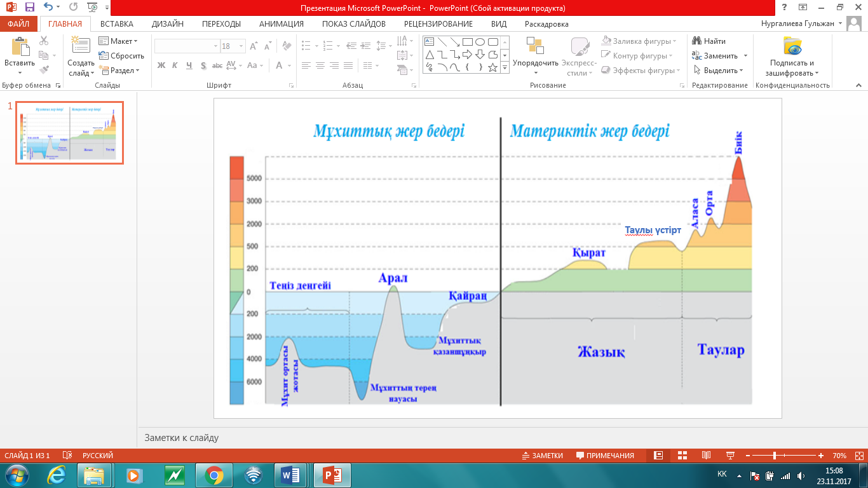The width and height of the screenshot is (868, 488).
Task: Toggle the ПРИМЕЧАНИЯ comments pane
Action: coord(605,456)
